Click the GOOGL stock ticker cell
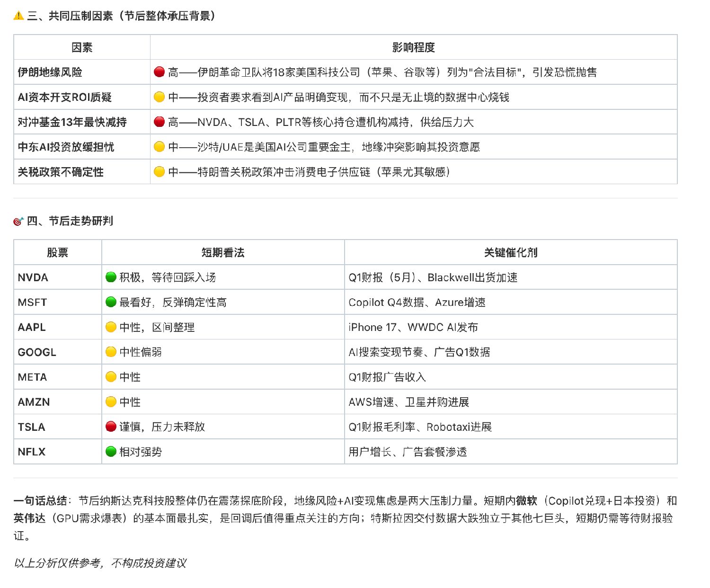The width and height of the screenshot is (710, 588). (58, 352)
